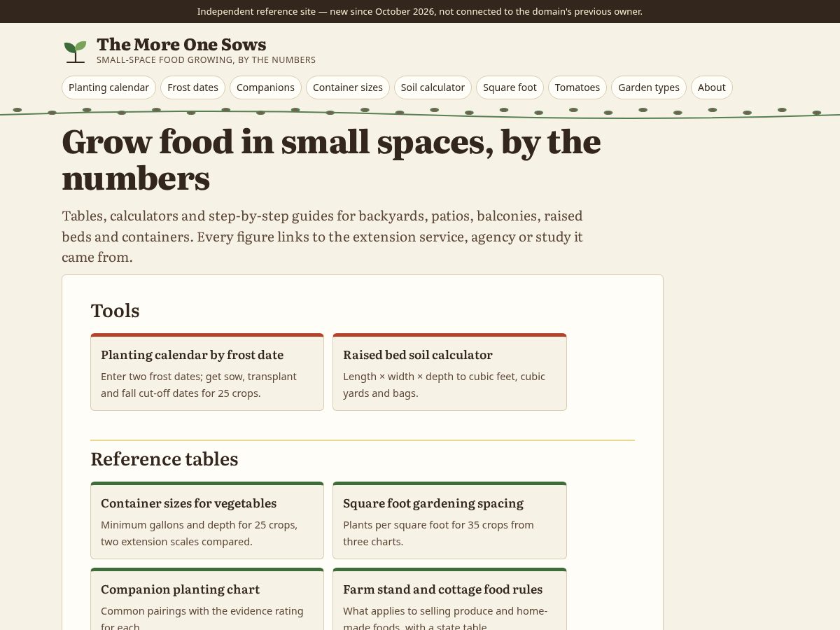
Task: Navigate to Square foot page
Action: (510, 87)
